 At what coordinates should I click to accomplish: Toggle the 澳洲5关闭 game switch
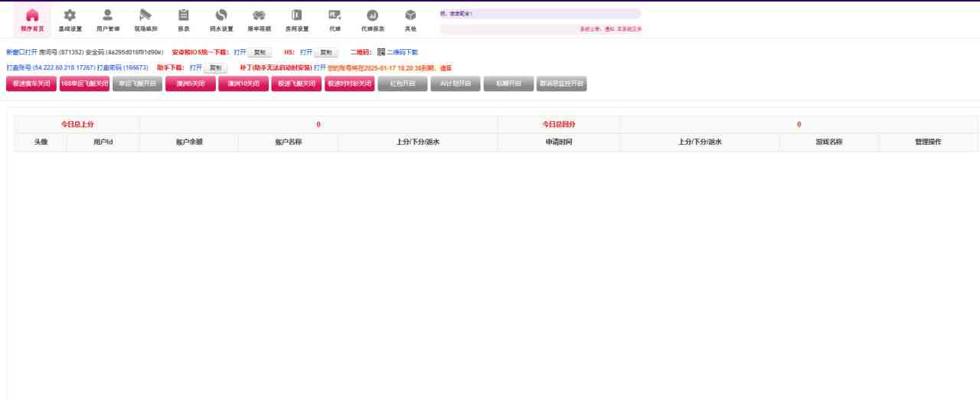(x=190, y=84)
